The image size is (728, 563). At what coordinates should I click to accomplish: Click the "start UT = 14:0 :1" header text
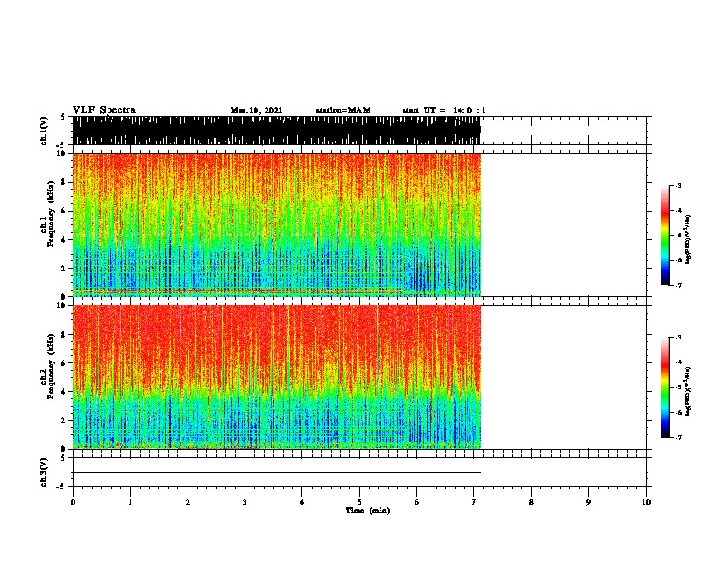(444, 110)
